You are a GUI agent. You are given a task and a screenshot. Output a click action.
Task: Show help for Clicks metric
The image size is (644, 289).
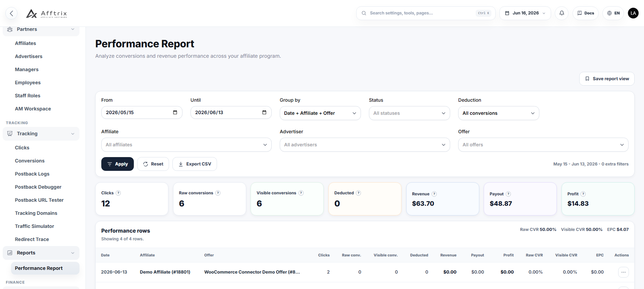pyautogui.click(x=118, y=193)
